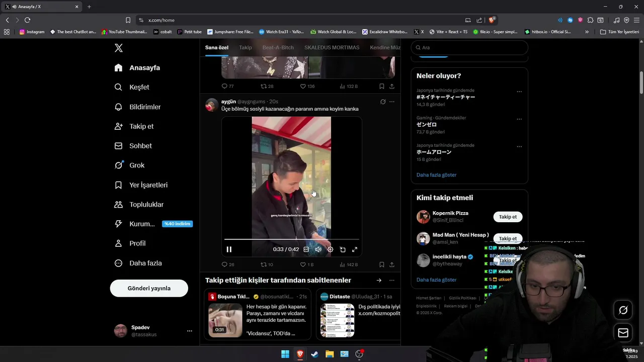Bookmark the top post with 132 B views

click(x=382, y=86)
